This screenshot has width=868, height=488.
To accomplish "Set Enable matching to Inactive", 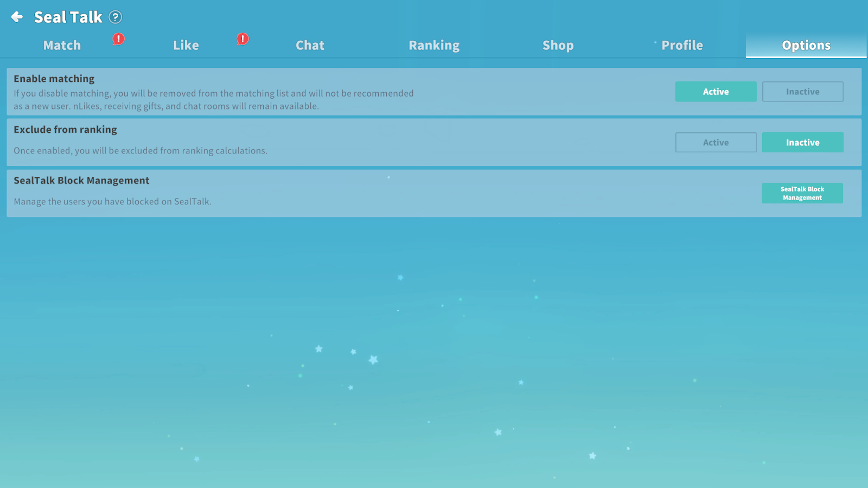I will click(x=802, y=92).
